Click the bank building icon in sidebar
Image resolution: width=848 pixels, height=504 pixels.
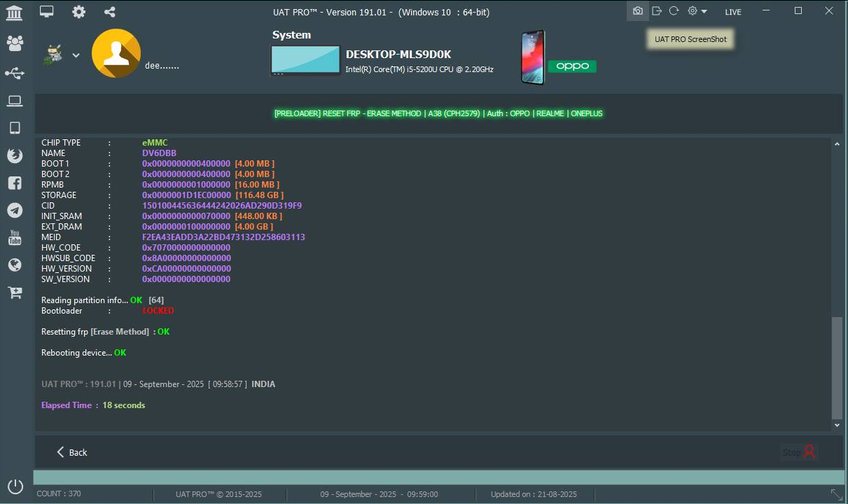(14, 13)
